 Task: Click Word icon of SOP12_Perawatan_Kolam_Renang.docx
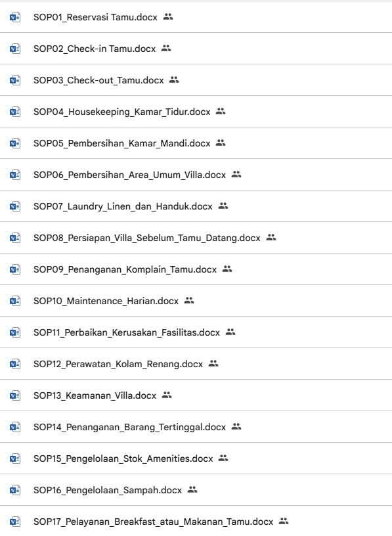(x=15, y=364)
